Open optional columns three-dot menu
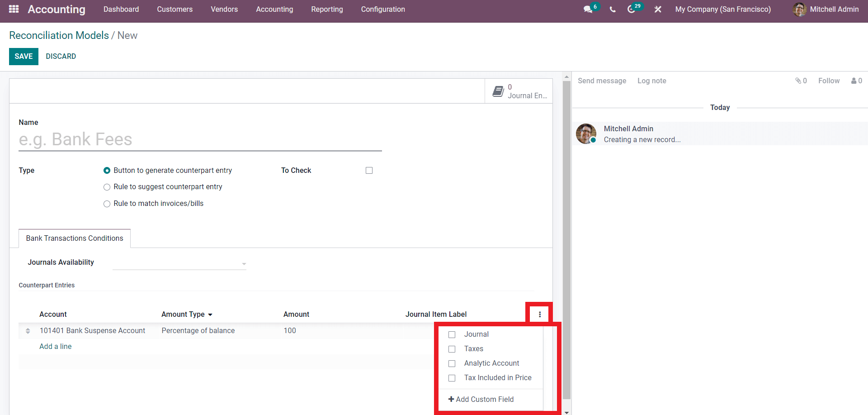The height and width of the screenshot is (415, 868). 539,314
